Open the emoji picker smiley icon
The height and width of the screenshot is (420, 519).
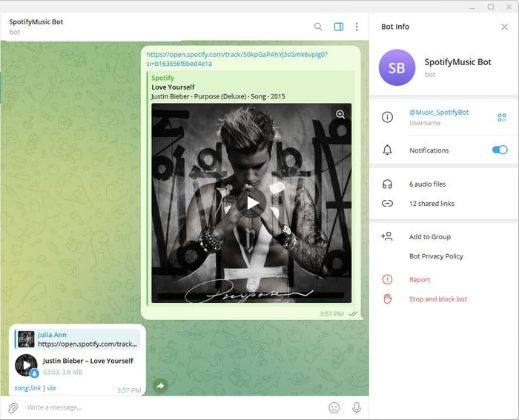(x=334, y=407)
